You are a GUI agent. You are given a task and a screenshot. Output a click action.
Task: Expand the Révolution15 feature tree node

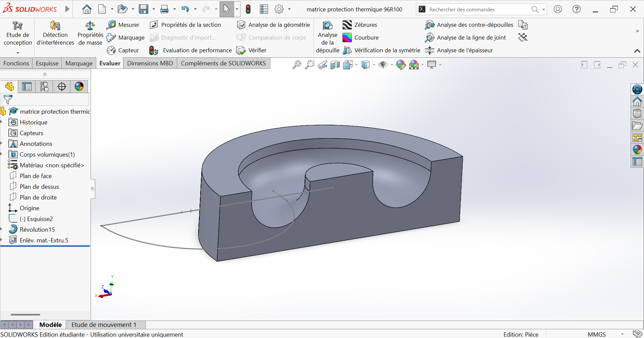coord(2,229)
